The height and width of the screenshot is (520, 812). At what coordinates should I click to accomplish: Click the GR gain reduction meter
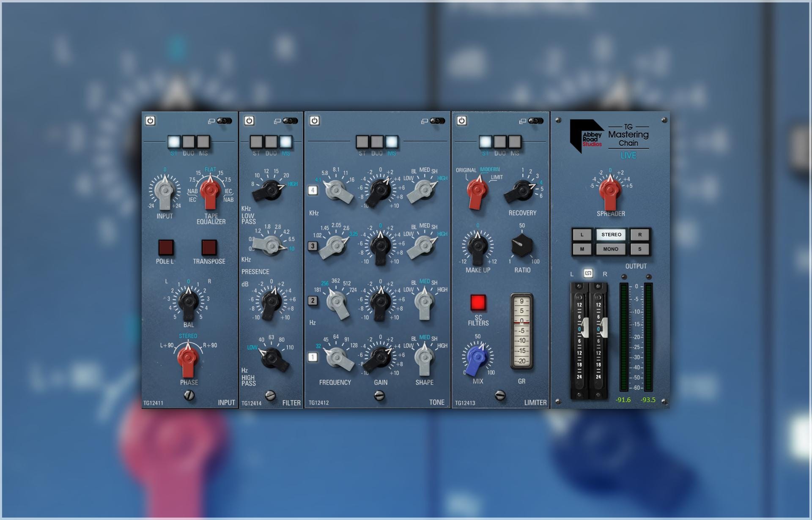[x=521, y=331]
